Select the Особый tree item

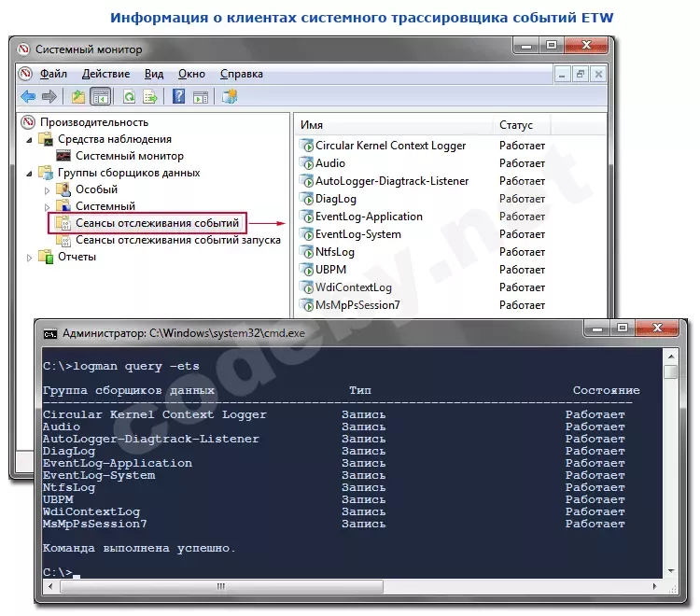(96, 189)
